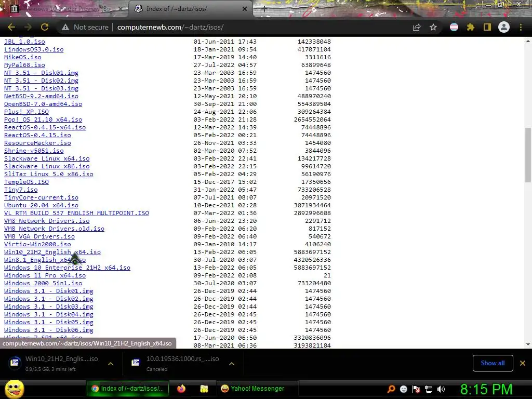Go back to the previous page

point(11,27)
